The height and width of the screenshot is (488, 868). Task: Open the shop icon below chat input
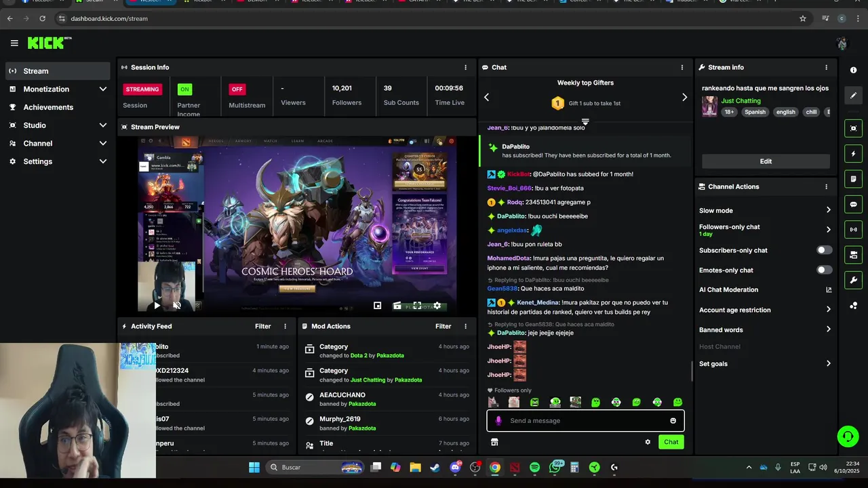(x=494, y=442)
